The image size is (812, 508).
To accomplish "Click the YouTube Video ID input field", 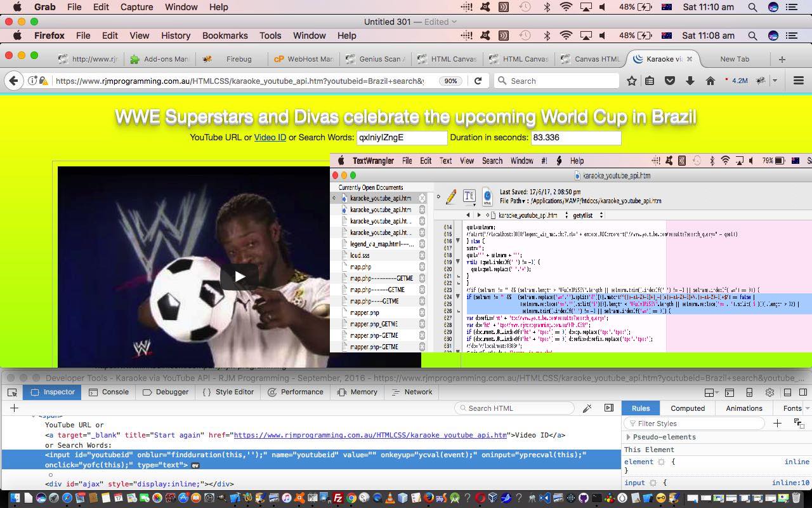I will (402, 137).
